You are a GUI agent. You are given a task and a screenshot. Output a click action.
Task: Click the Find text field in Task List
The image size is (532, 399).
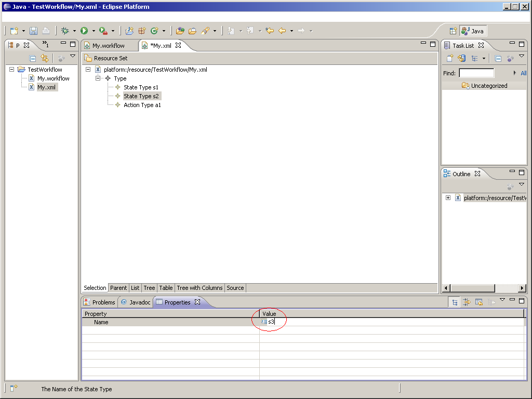point(476,73)
